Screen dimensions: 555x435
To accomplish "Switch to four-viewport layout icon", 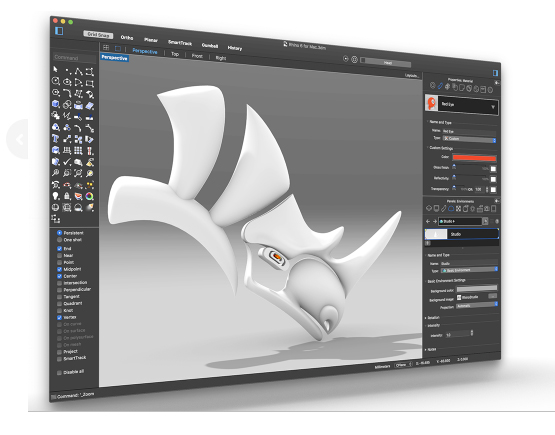I will [x=106, y=47].
